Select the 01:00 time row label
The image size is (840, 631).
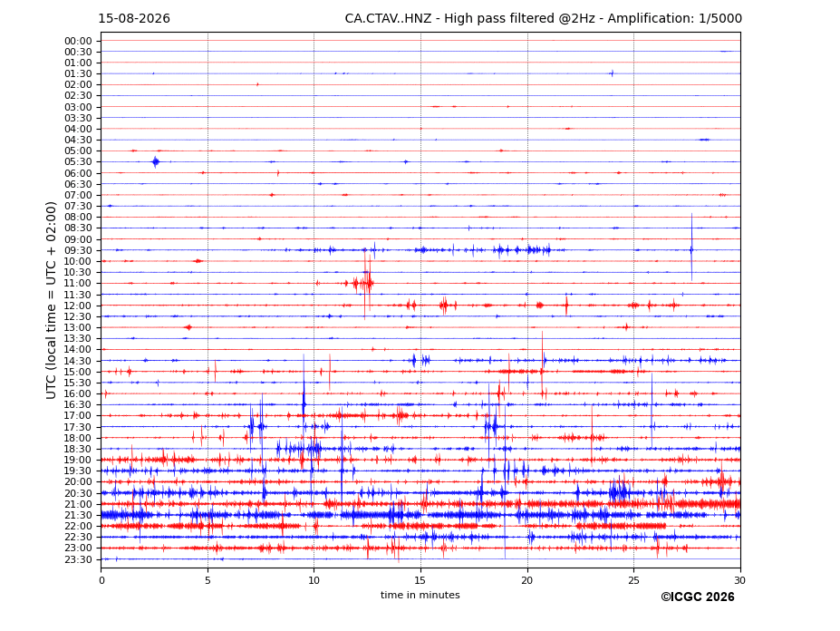78,63
